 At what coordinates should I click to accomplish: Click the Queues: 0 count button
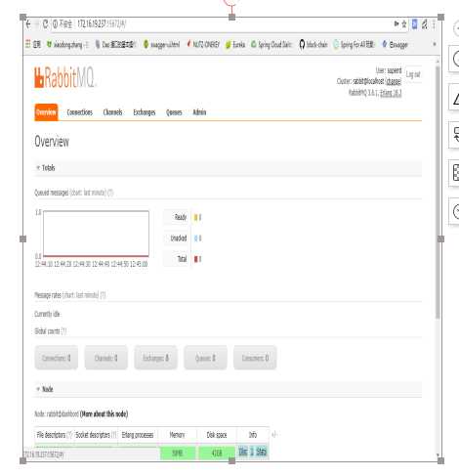click(x=205, y=358)
